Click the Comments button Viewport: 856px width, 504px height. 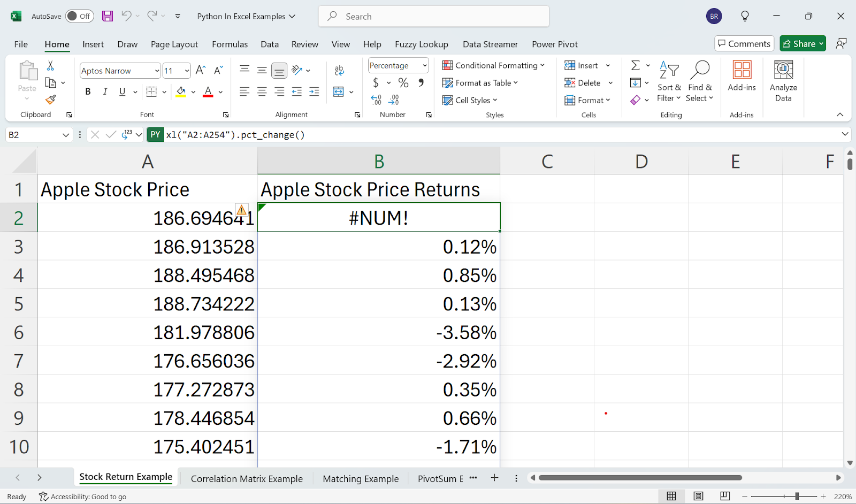click(744, 44)
